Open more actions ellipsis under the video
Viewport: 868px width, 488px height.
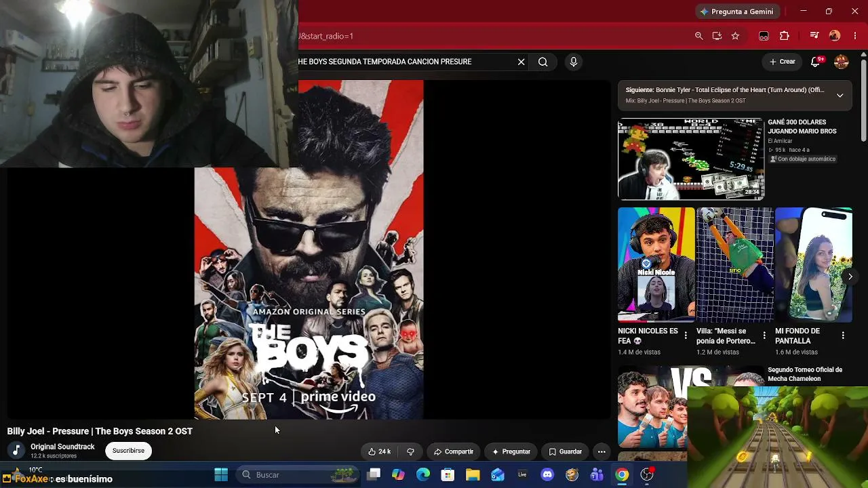click(x=601, y=451)
